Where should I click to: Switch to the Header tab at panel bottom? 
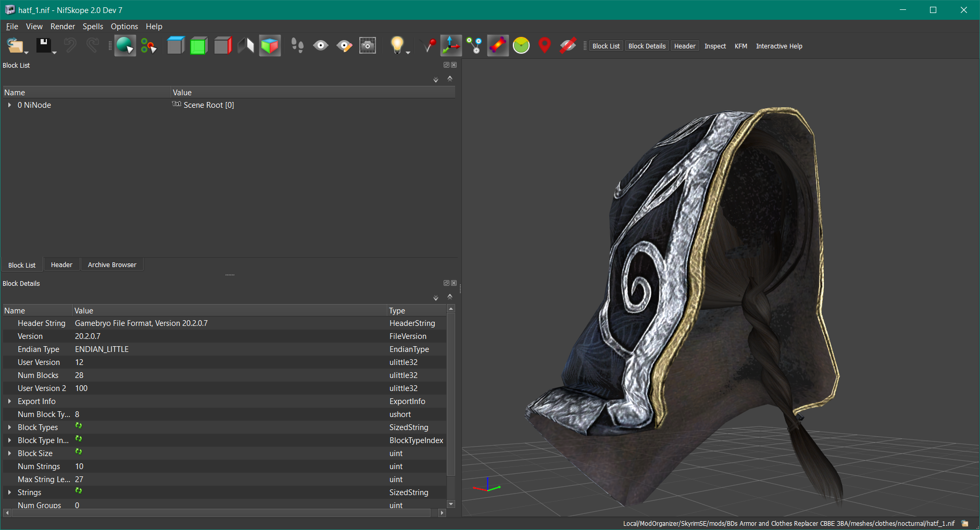61,265
